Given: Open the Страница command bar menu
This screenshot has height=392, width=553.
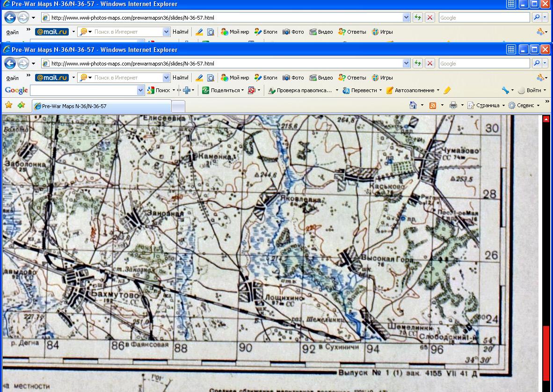Looking at the screenshot, I should (x=487, y=105).
